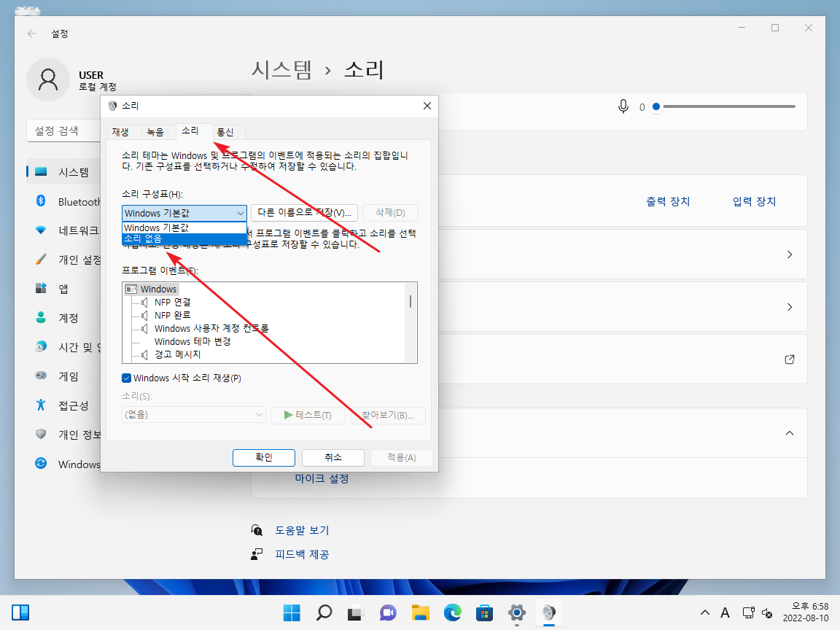Open Chat from taskbar
The height and width of the screenshot is (630, 840).
tap(389, 612)
